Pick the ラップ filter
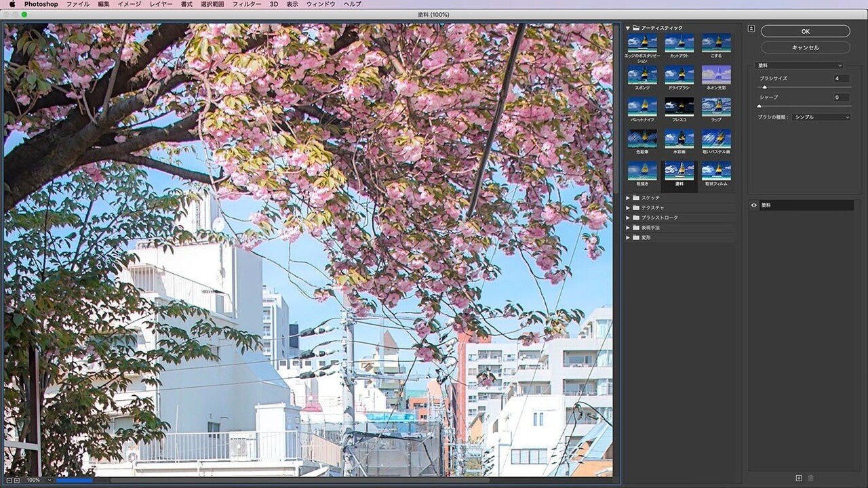Screen dimensions: 868x488 (x=716, y=106)
